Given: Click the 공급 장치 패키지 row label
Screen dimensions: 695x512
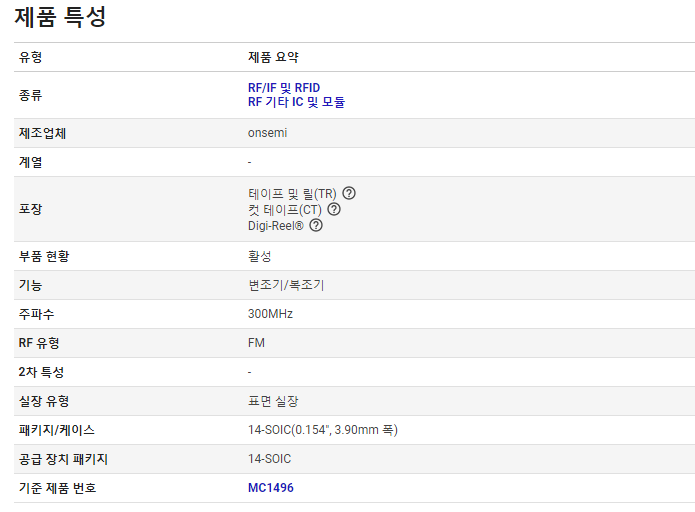Looking at the screenshot, I should [63, 459].
